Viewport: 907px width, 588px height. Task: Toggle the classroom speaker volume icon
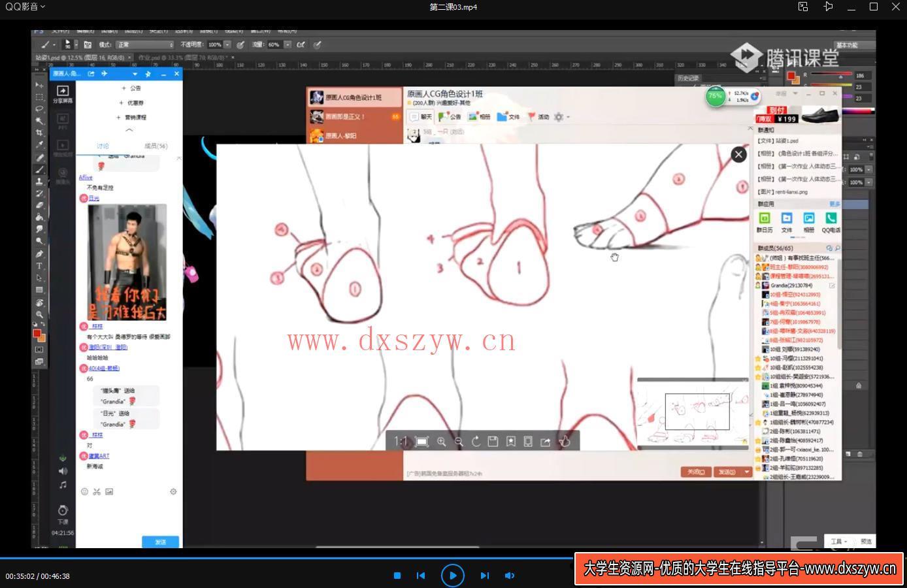tap(63, 471)
